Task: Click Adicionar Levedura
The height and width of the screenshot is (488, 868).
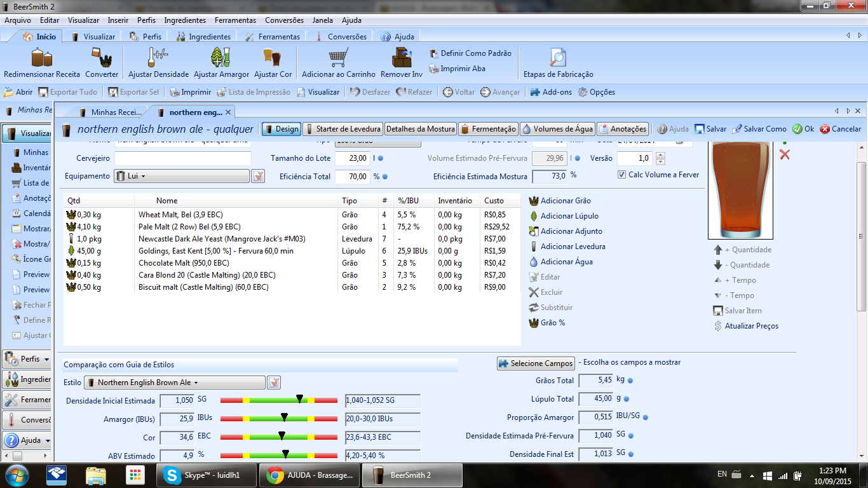Action: [567, 247]
